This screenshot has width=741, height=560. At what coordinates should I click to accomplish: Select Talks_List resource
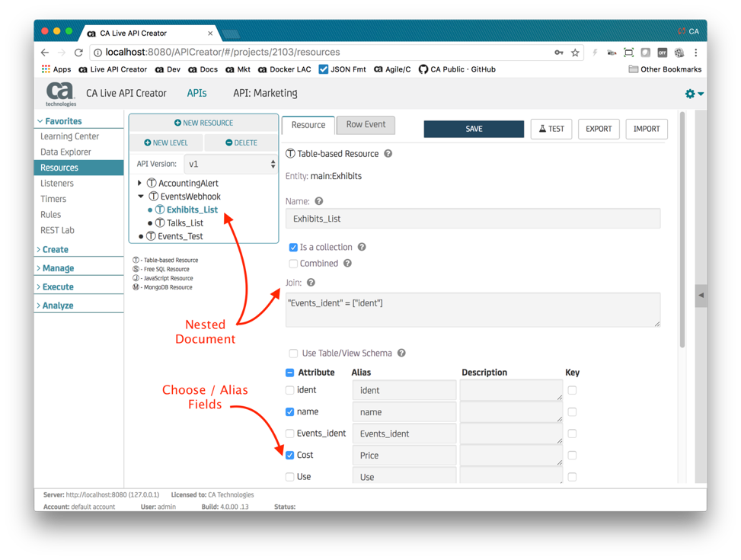click(185, 222)
